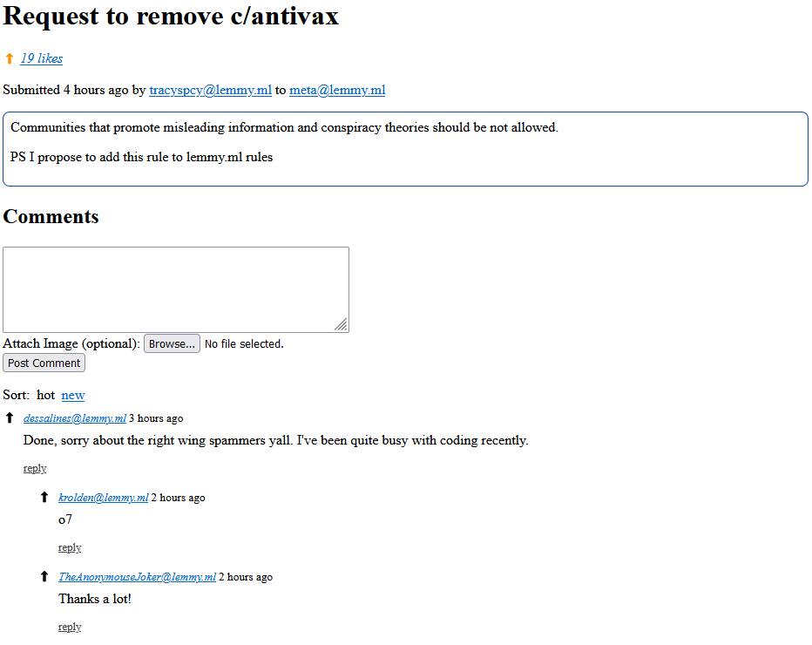Reply to the dessalines comment
The width and height of the screenshot is (812, 645).
(x=35, y=469)
